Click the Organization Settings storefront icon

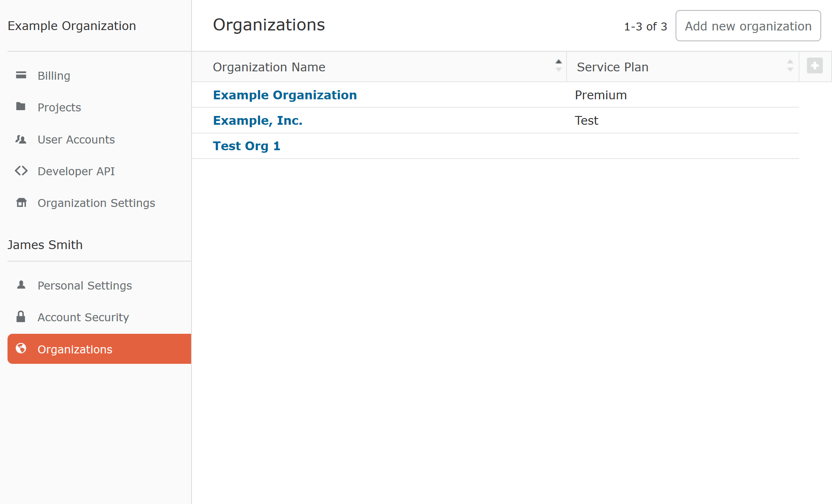pos(21,202)
